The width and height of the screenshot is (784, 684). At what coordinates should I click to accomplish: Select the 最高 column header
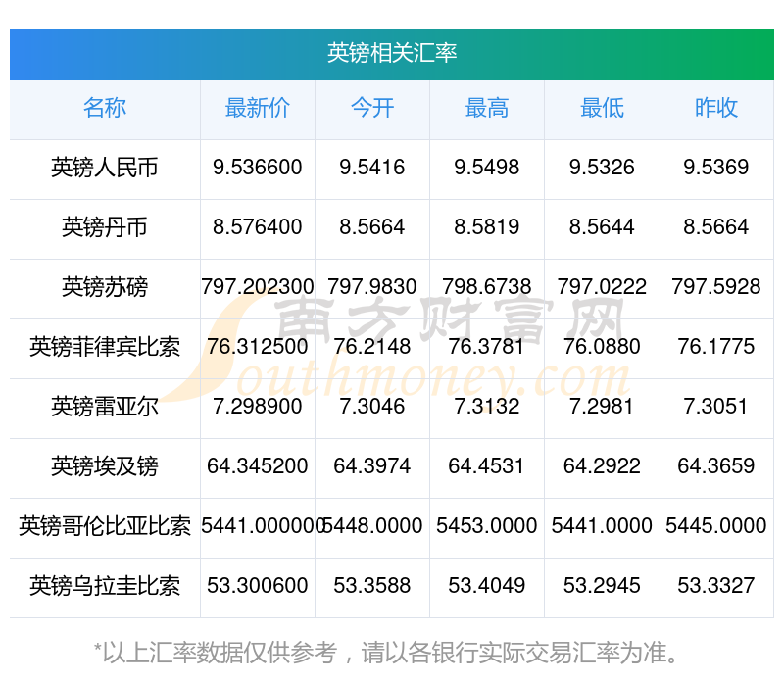click(x=487, y=108)
